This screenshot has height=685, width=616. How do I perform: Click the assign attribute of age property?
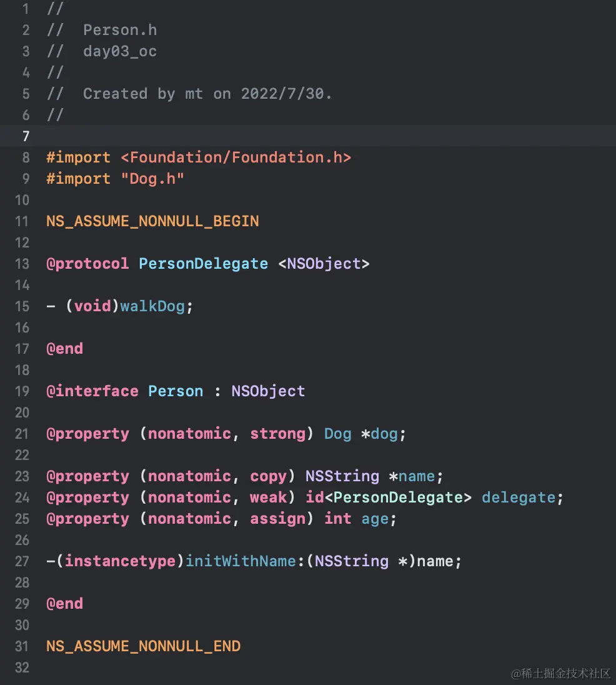[277, 519]
